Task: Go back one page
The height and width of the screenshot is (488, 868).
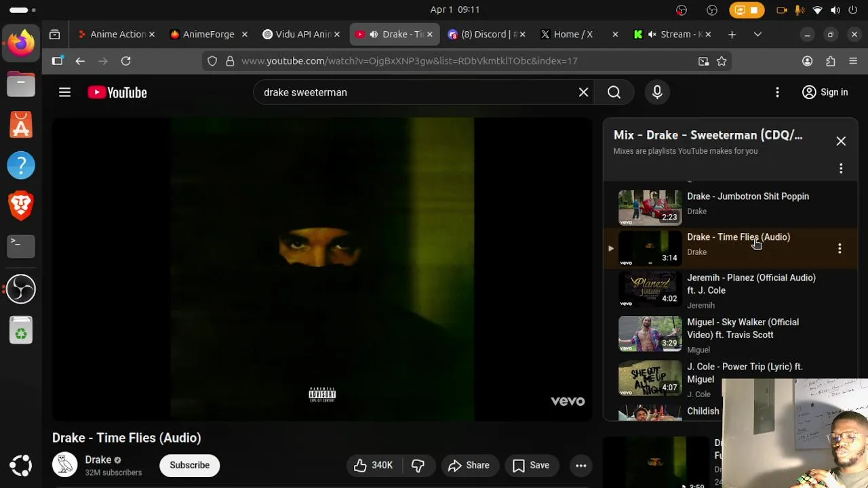Action: [80, 61]
